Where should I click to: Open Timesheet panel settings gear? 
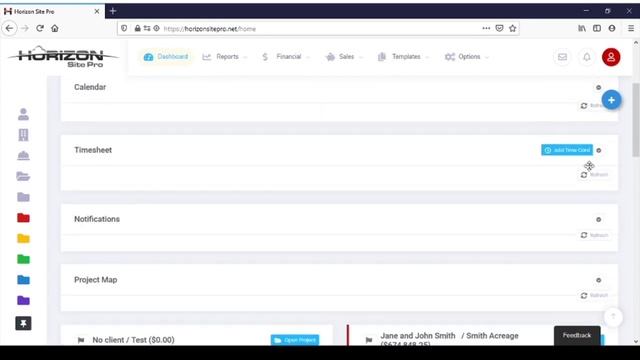599,150
